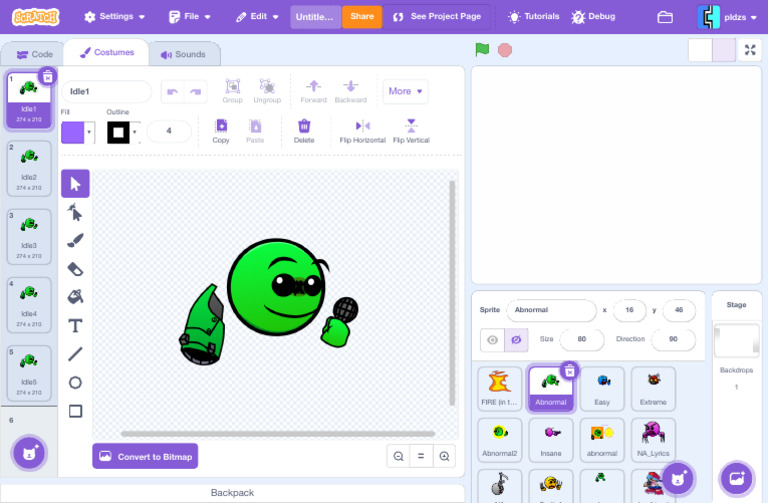Reset canvas zoom with equals button
This screenshot has height=503, width=768.
[421, 456]
